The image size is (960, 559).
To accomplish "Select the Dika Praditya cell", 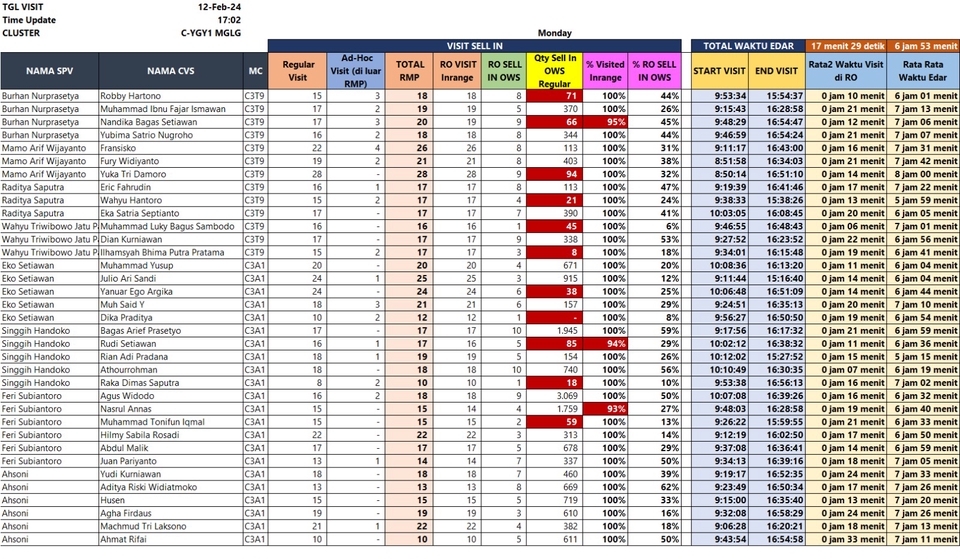I will [171, 318].
